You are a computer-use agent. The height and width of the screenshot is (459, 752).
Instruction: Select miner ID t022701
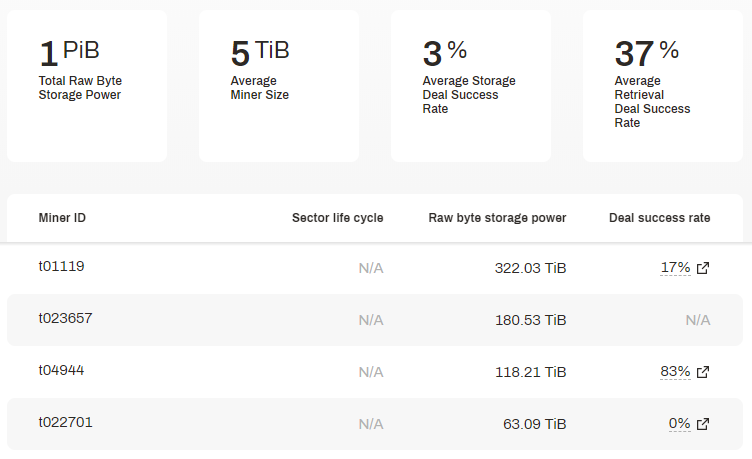(x=65, y=422)
